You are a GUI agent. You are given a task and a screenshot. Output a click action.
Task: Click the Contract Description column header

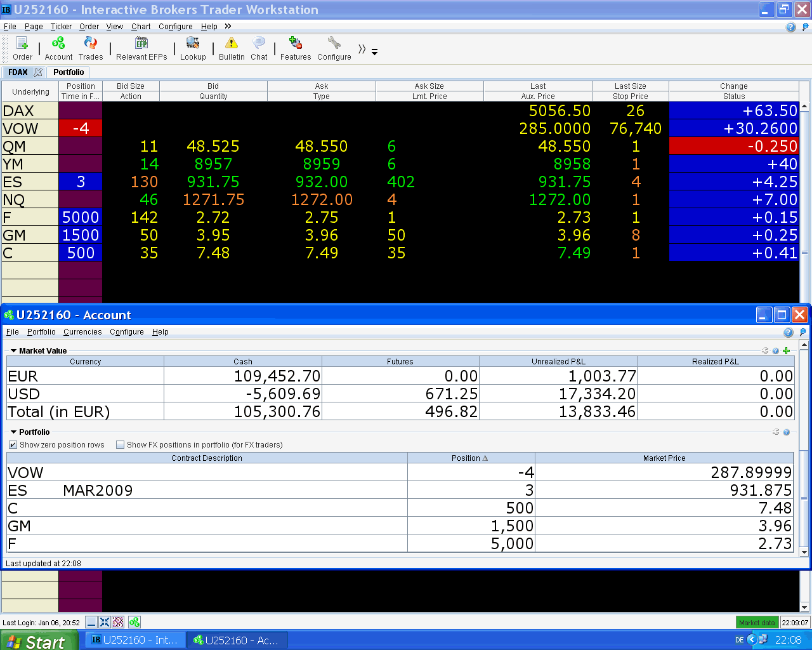pos(207,458)
